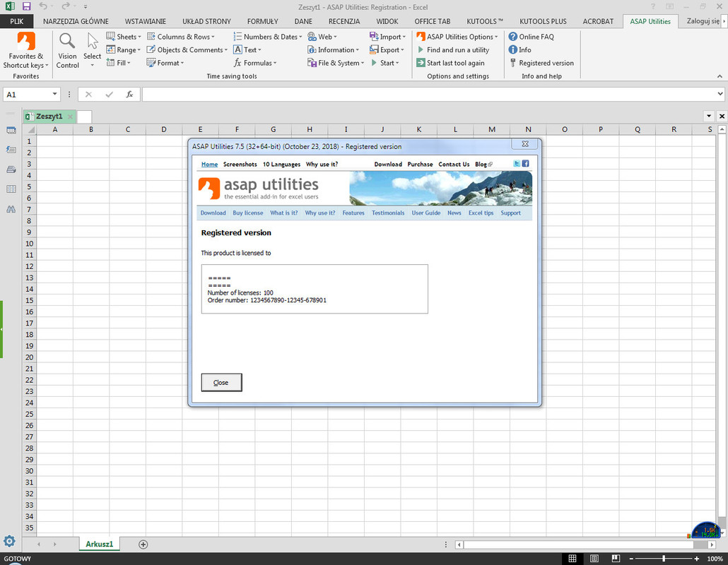Switch to Normal view in status bar
The image size is (728, 565).
[573, 559]
